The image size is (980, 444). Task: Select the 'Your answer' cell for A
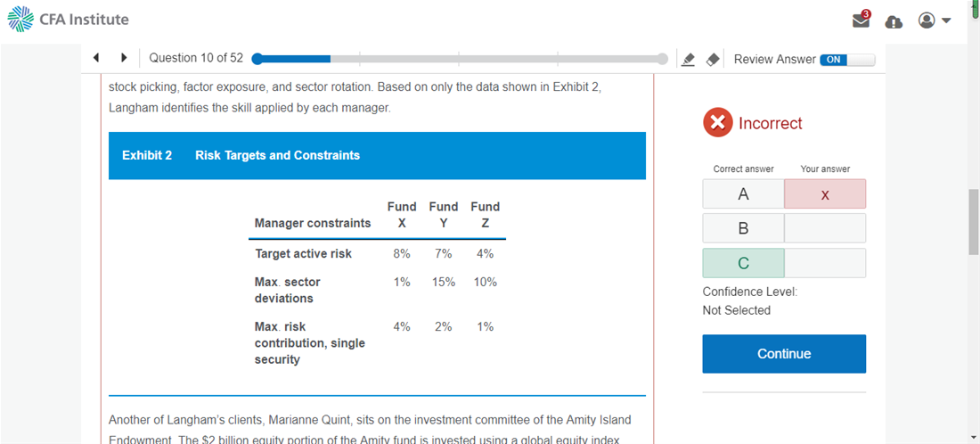[825, 194]
